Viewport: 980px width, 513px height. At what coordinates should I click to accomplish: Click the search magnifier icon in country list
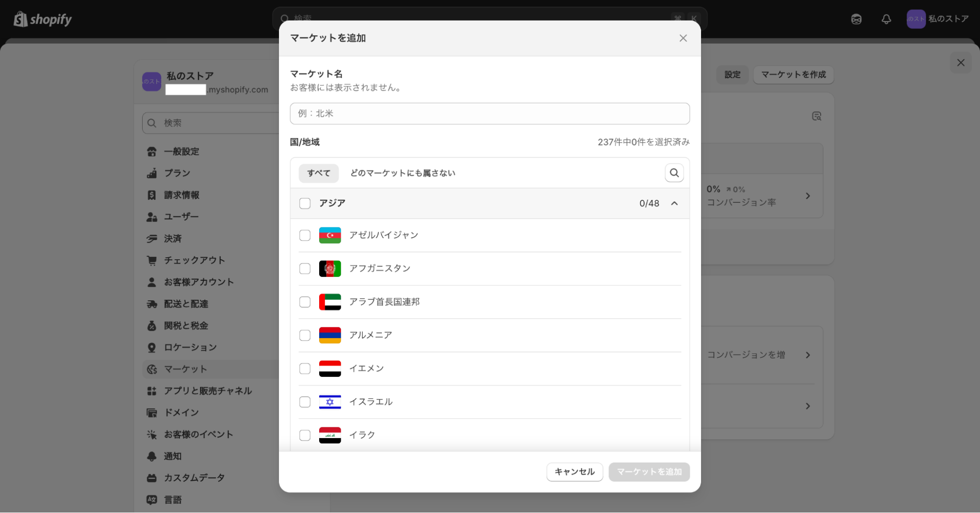click(x=674, y=173)
